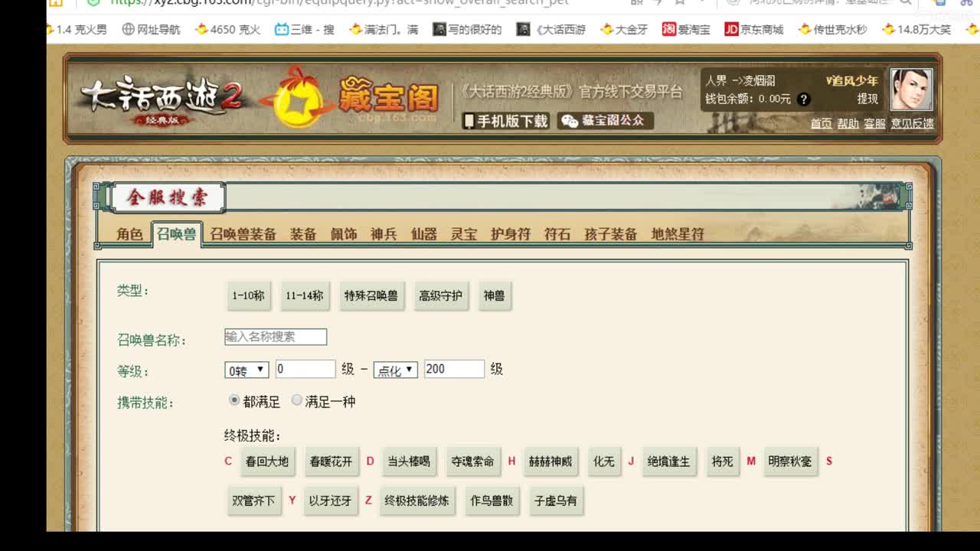Select the 满足一种 radio option
The height and width of the screenshot is (551, 980).
(x=296, y=400)
